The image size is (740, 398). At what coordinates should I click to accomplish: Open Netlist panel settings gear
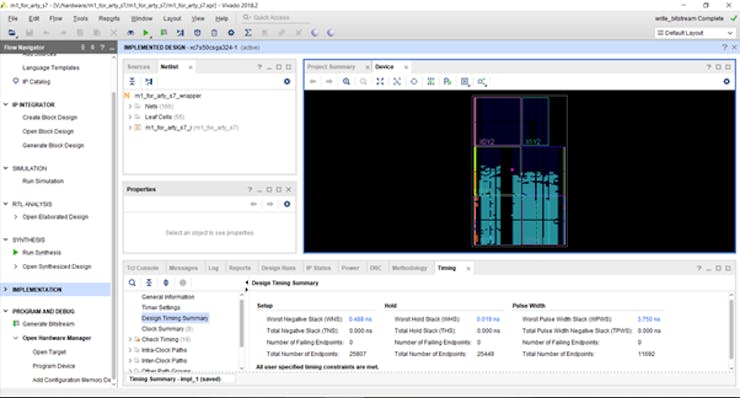click(287, 81)
